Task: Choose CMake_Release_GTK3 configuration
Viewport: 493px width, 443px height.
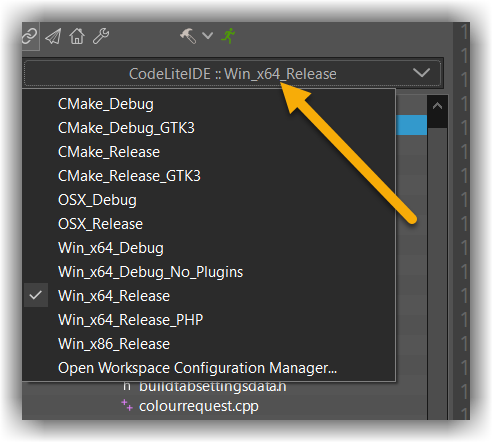Action: pyautogui.click(x=209, y=176)
